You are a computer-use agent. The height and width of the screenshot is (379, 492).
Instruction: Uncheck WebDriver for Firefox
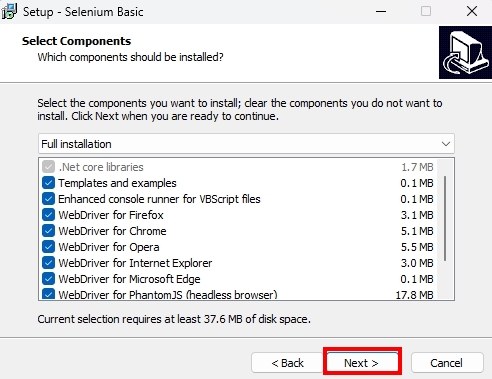[48, 215]
